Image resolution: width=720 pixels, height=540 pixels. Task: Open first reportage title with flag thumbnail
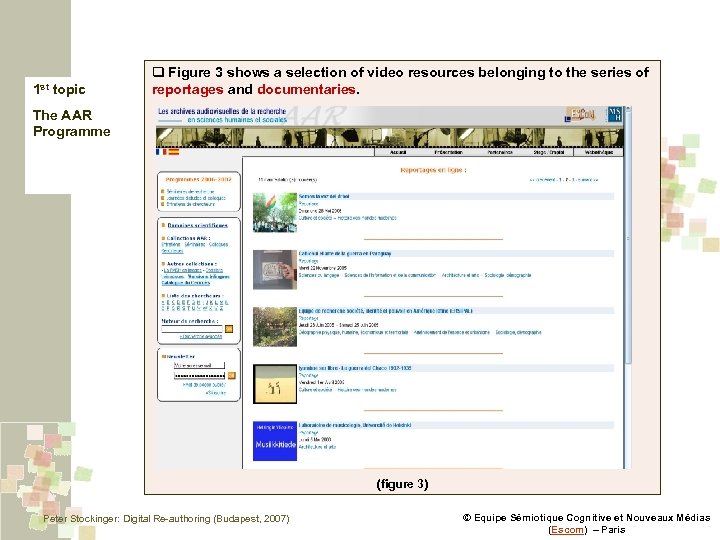click(x=324, y=197)
